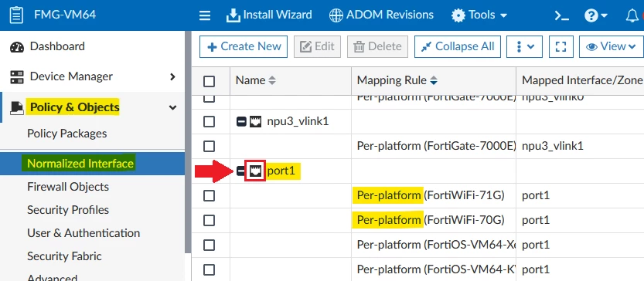
Task: Click the FMG-VM64 clipboard logo icon
Action: (16, 15)
